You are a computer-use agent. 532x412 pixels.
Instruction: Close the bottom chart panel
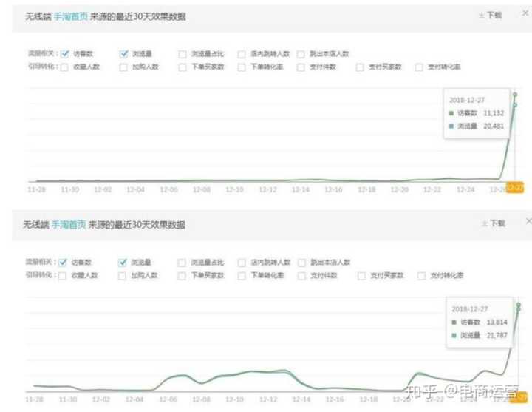(x=528, y=221)
